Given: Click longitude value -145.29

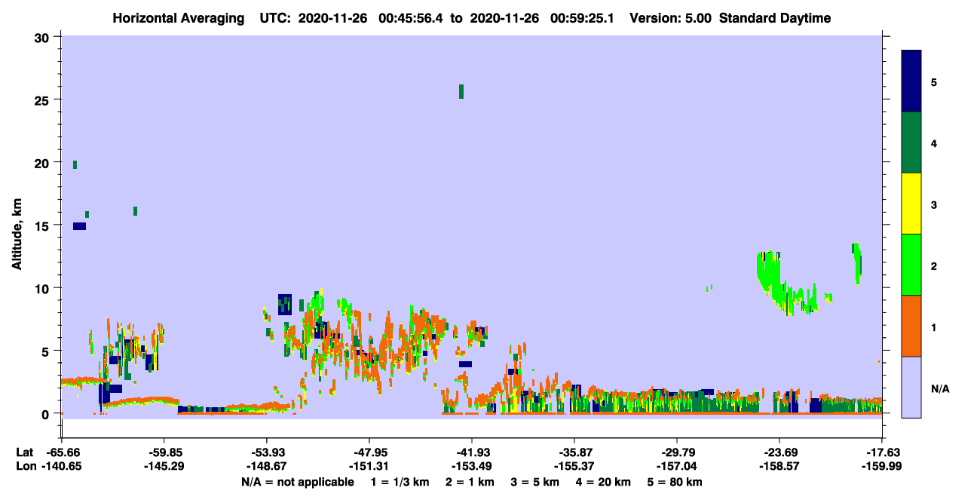Looking at the screenshot, I should point(164,466).
